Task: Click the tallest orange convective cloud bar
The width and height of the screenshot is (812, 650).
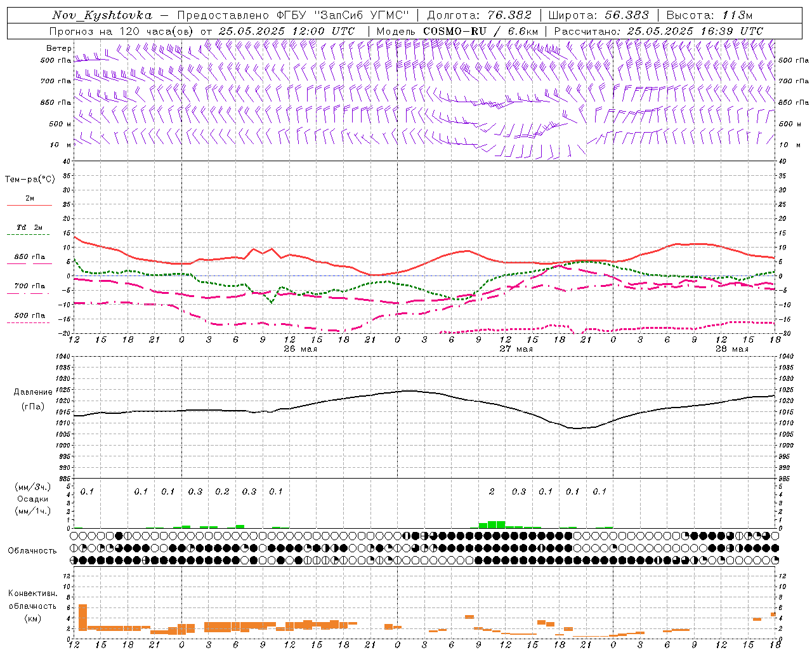Action: pos(82,617)
